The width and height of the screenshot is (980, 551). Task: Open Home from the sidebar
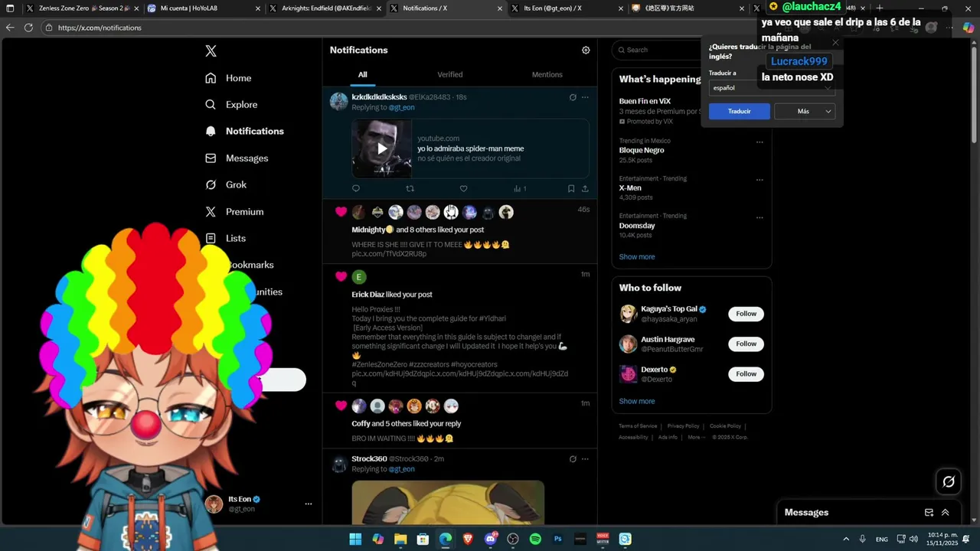(228, 78)
